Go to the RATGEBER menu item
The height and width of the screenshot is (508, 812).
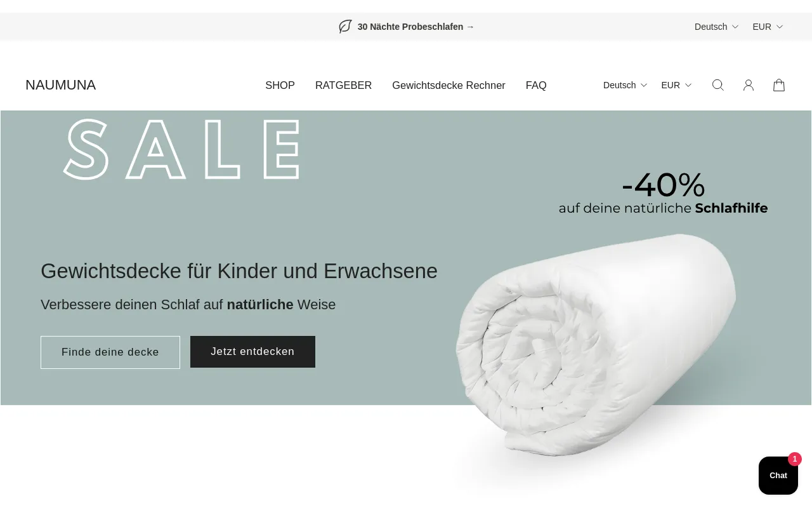click(x=343, y=85)
